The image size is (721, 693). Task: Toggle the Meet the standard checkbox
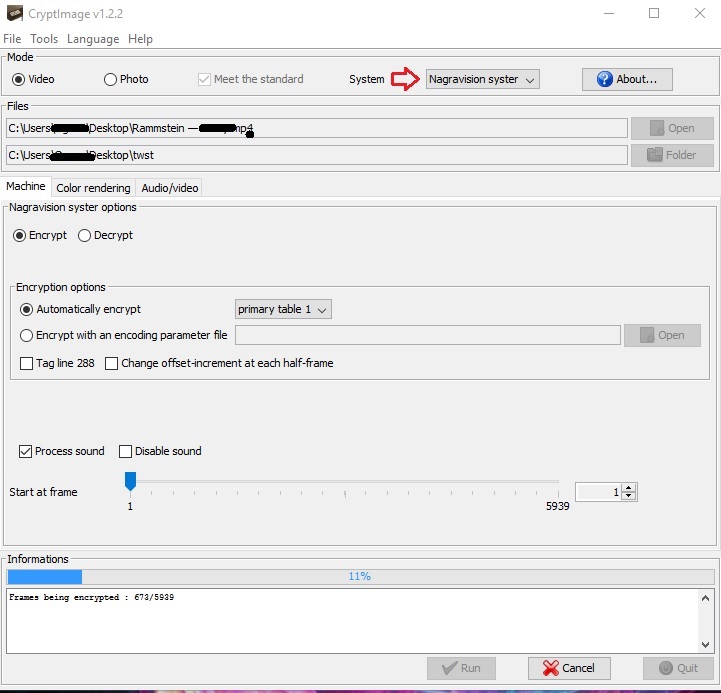204,80
